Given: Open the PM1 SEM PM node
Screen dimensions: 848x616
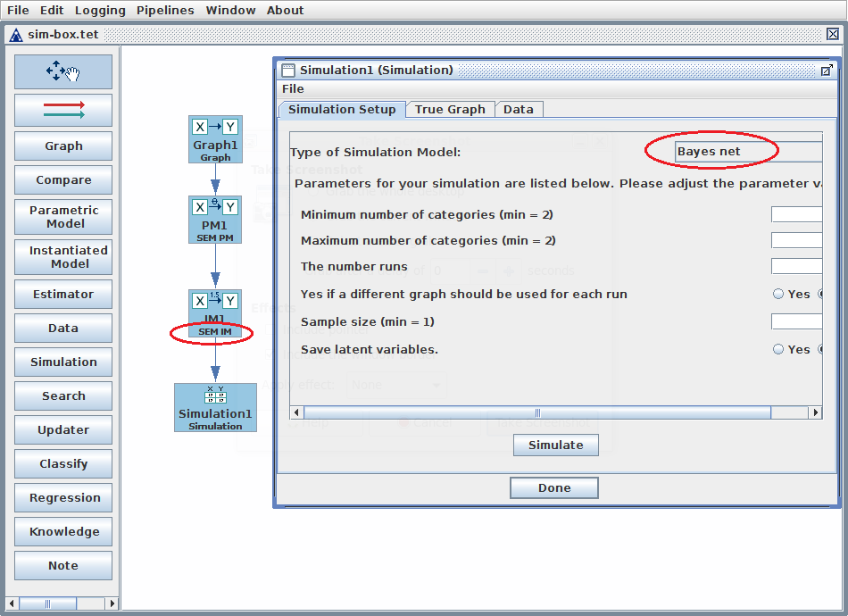Looking at the screenshot, I should click(215, 219).
